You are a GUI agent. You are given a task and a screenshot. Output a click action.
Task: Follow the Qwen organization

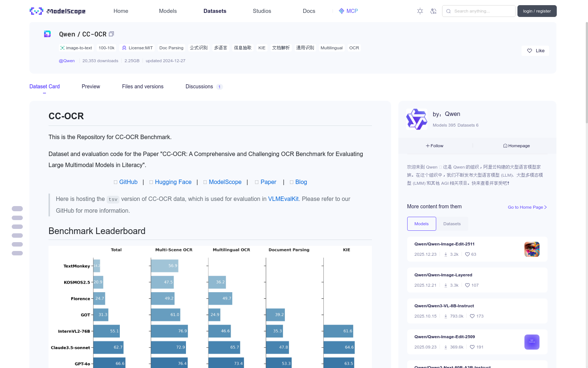[x=435, y=146]
